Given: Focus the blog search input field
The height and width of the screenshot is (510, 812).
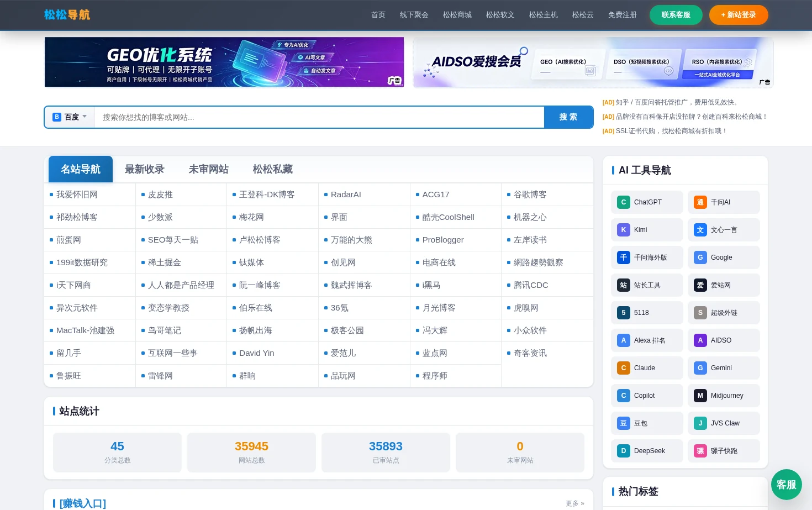Looking at the screenshot, I should [319, 117].
